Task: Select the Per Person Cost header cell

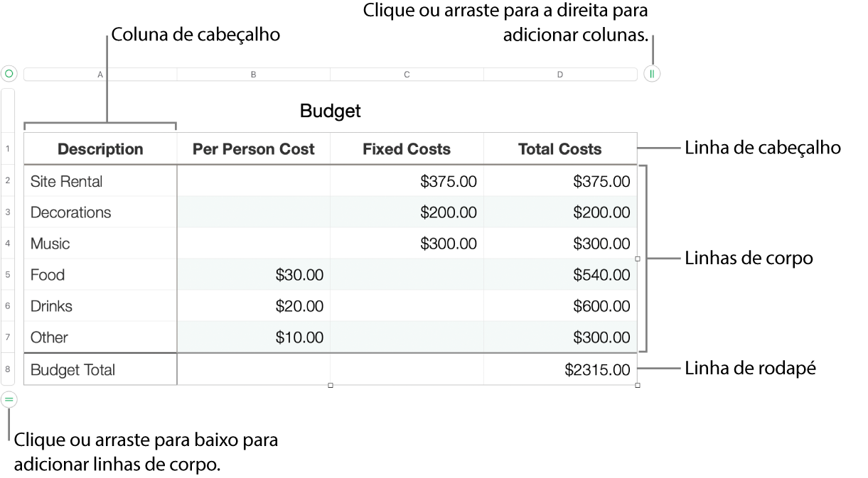Action: pos(254,149)
